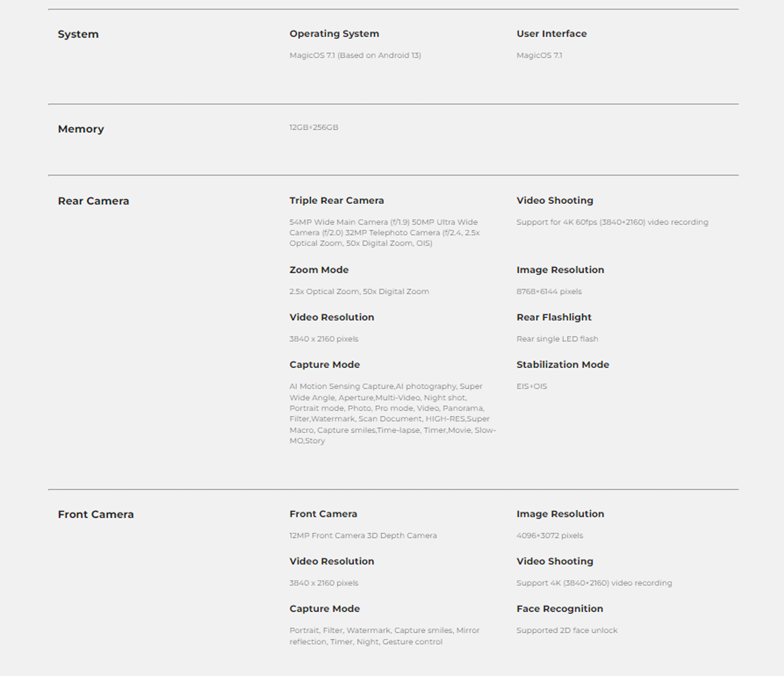Viewport: 784px width, 676px height.
Task: Click the Zoom Mode heading
Action: click(319, 270)
